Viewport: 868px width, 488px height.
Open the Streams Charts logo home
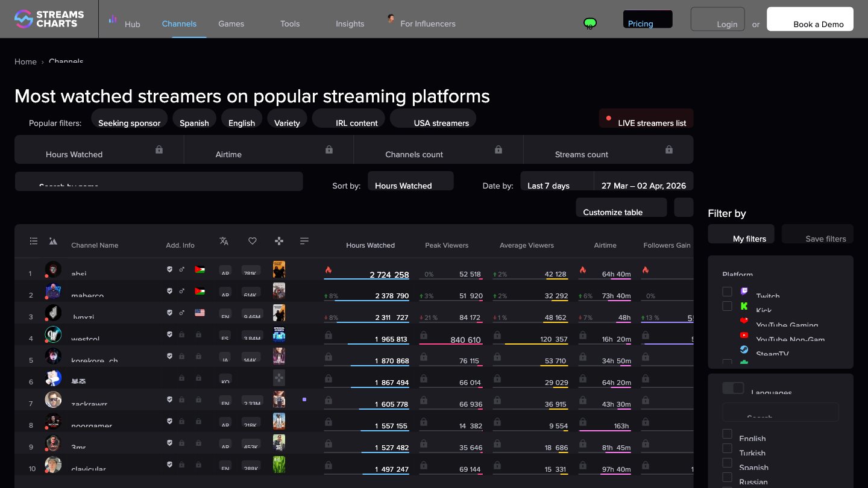pos(49,19)
